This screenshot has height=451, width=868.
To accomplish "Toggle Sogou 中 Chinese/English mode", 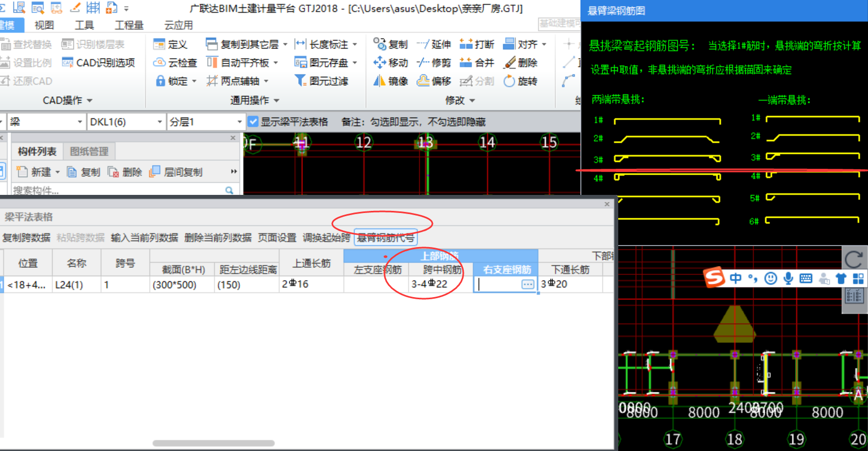I will click(x=735, y=278).
